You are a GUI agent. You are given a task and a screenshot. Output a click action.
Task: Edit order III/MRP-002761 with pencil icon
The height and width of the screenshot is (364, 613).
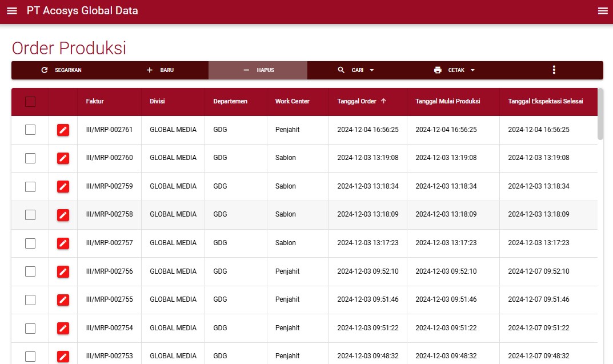(x=63, y=130)
